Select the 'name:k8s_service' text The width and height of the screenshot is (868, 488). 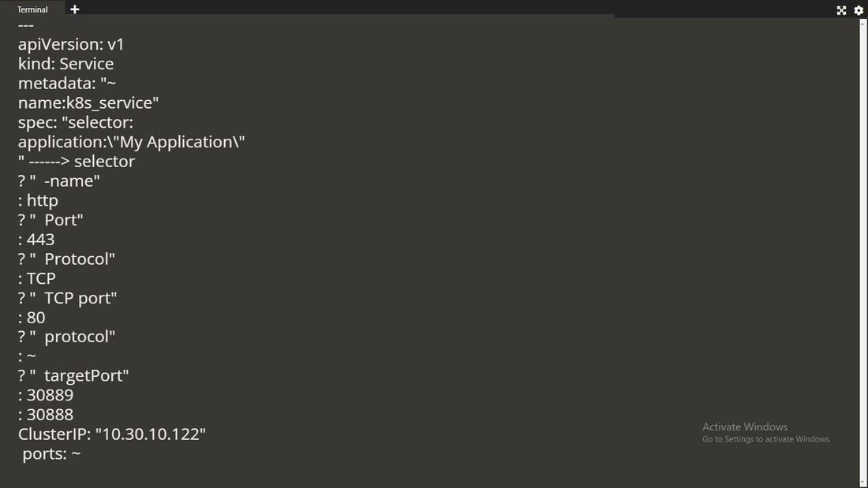pos(88,102)
